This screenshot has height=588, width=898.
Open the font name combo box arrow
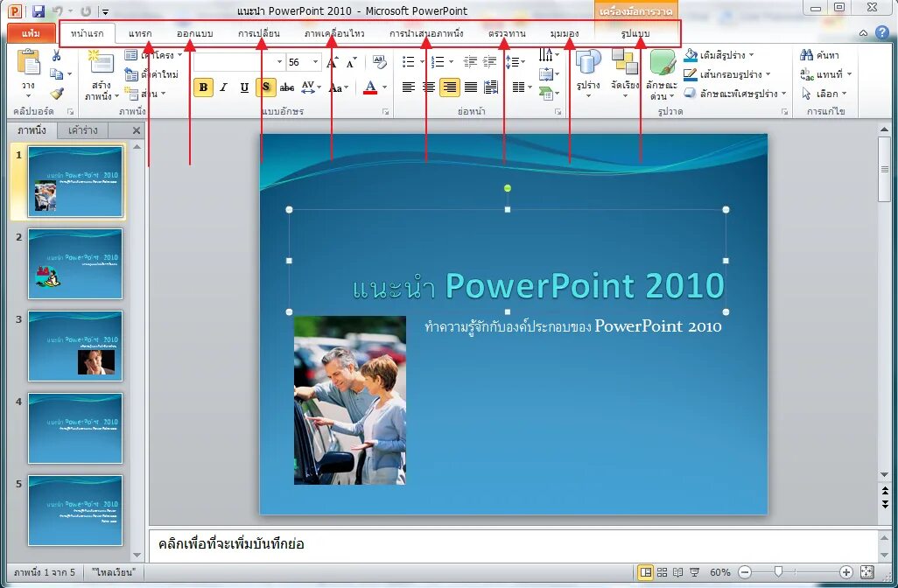(279, 62)
